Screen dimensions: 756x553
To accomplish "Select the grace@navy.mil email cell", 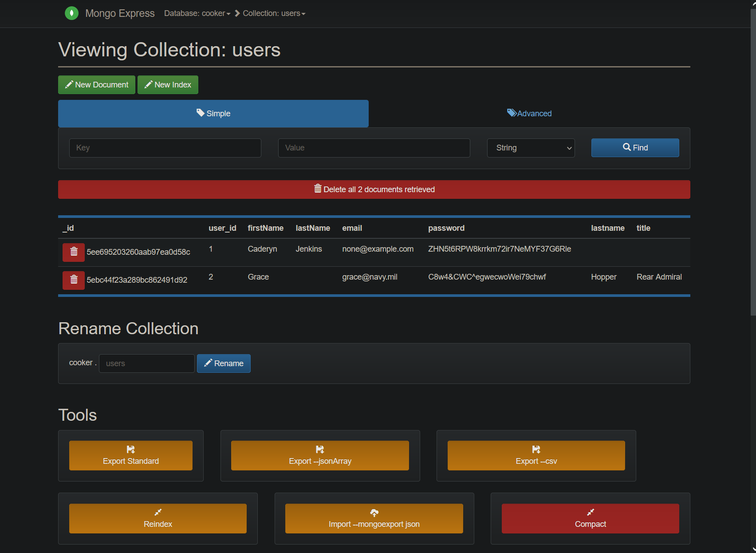I will tap(370, 277).
